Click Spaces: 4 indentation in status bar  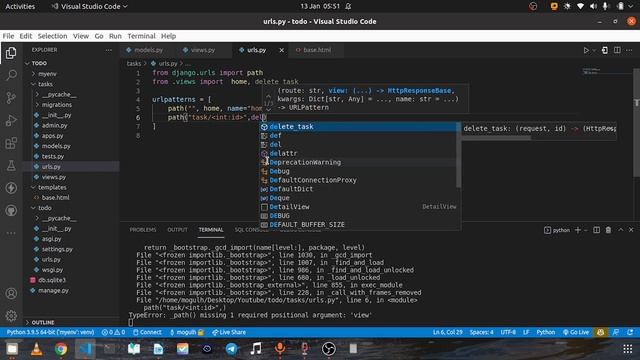481,332
